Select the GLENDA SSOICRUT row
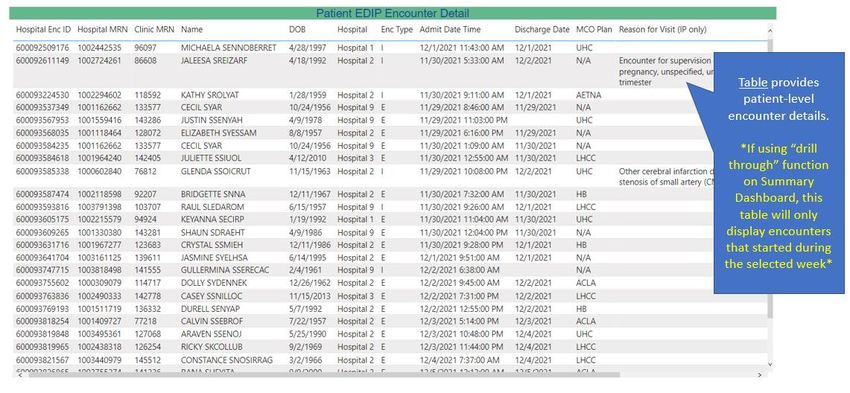 click(x=390, y=176)
